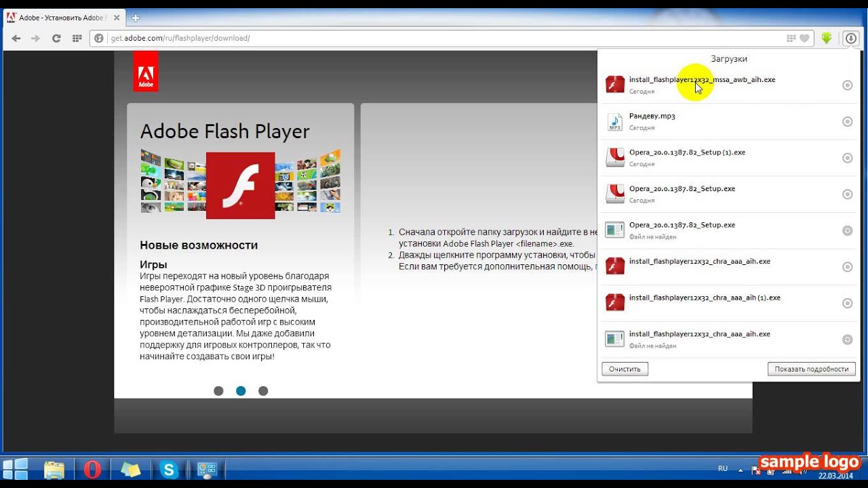This screenshot has width=868, height=488.
Task: Click the MP3 file icon for Рандеву.mp3
Action: click(x=615, y=121)
